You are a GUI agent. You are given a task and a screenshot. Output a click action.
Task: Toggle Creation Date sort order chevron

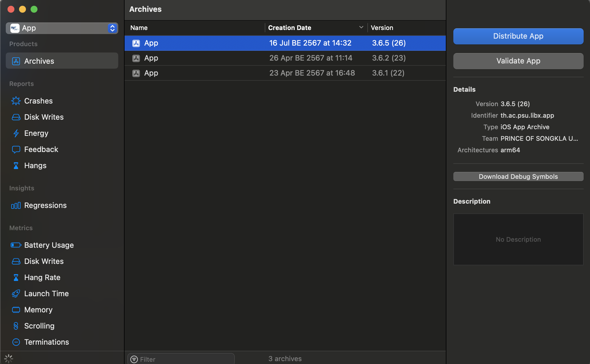pyautogui.click(x=361, y=27)
